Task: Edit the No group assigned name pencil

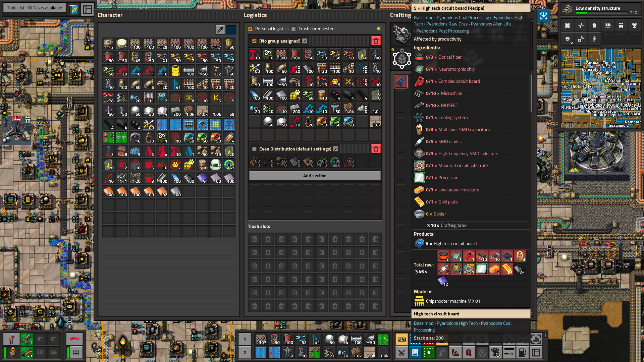Action: (305, 41)
